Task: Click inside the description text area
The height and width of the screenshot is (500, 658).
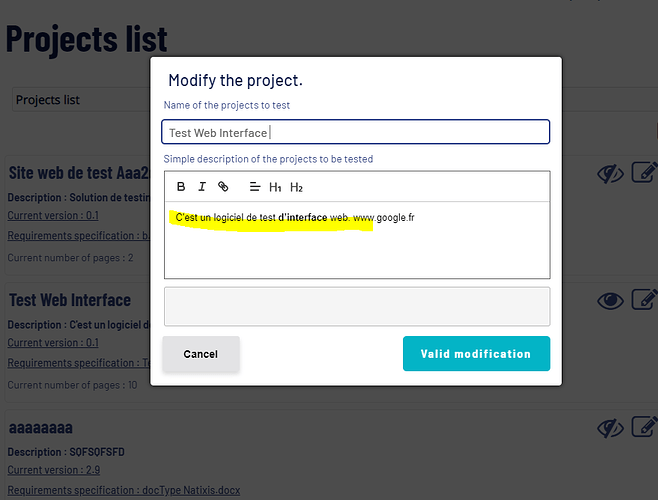Action: 357,240
